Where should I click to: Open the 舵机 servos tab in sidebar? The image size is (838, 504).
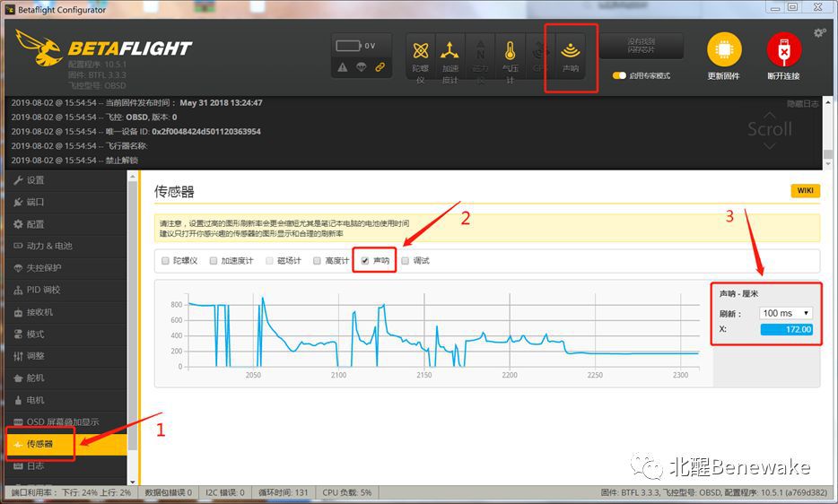pyautogui.click(x=66, y=378)
